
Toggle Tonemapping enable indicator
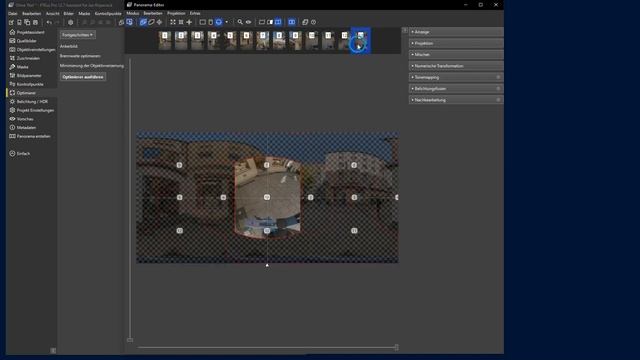point(498,77)
